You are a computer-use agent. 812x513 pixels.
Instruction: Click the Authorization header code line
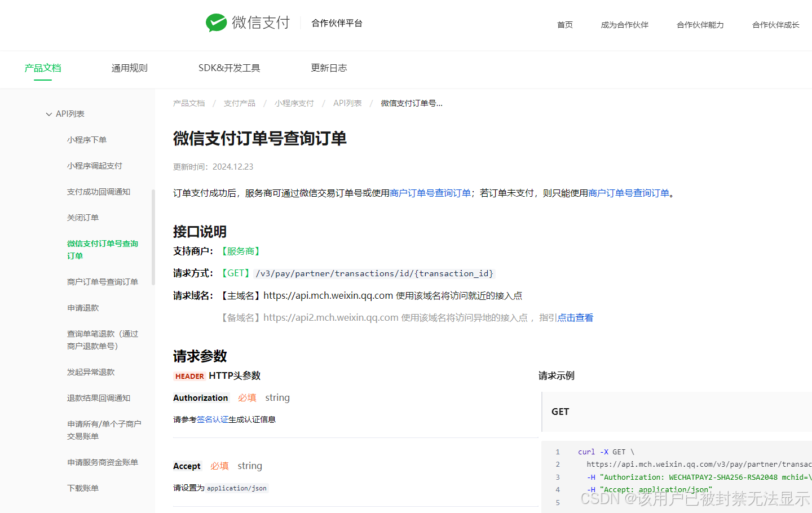point(699,477)
